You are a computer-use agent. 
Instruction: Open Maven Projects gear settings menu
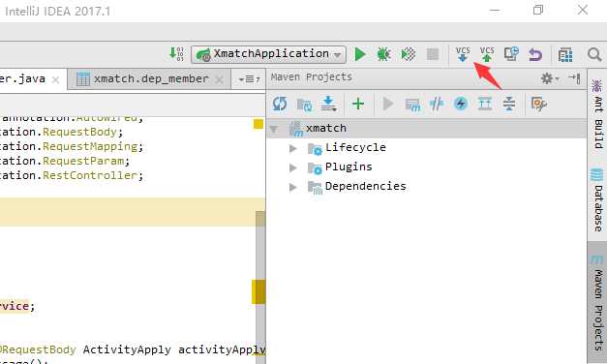[x=549, y=78]
